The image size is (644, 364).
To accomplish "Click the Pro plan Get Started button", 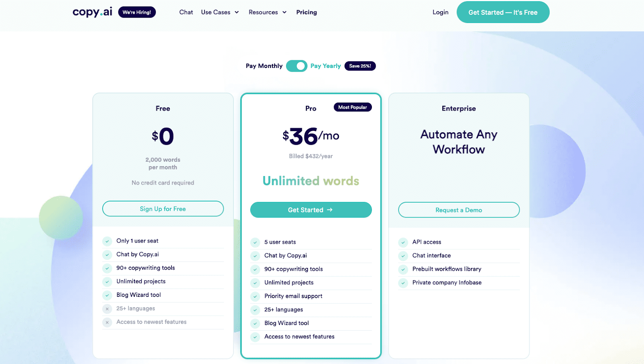I will coord(311,210).
